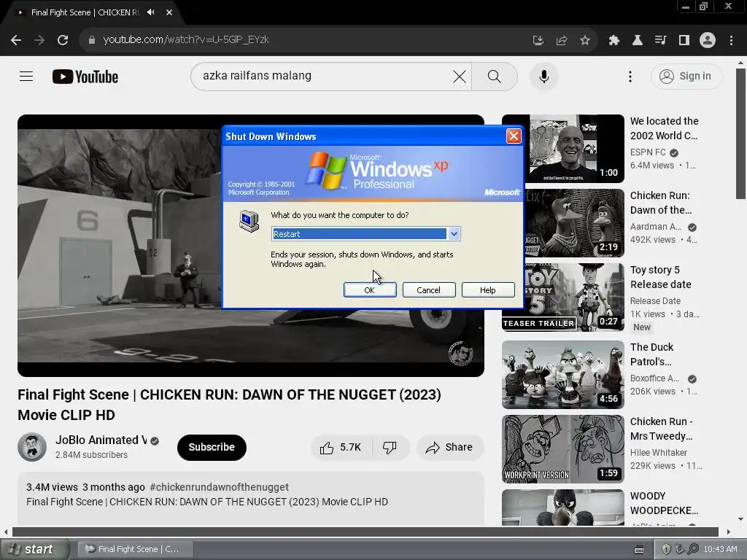Click the 10:43 AM taskbar clock
The width and height of the screenshot is (747, 560).
(x=720, y=550)
